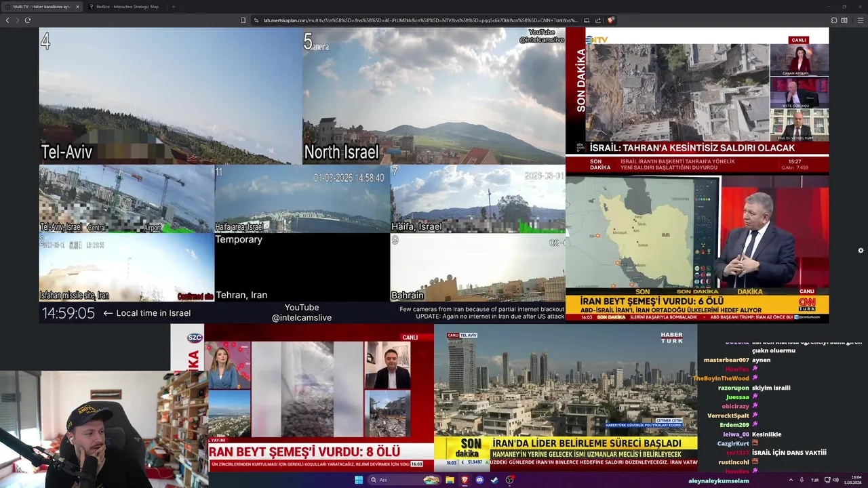868x488 pixels.
Task: Click chat username juessaa
Action: (x=738, y=397)
